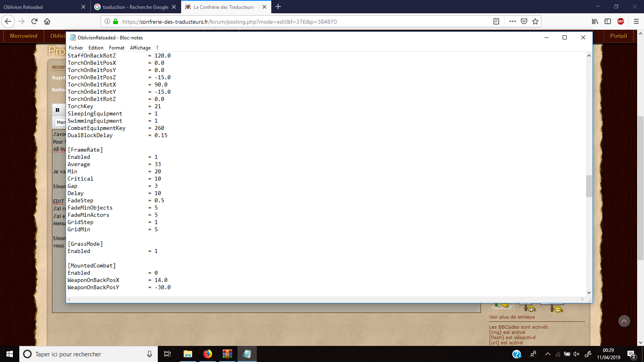Click taskbar clock 00:29 date

point(608,354)
